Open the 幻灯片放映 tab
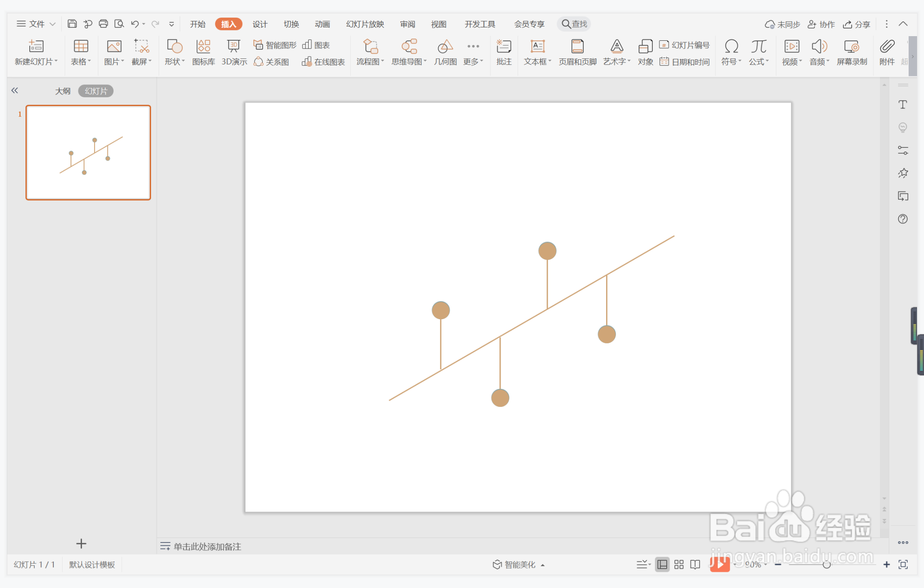The image size is (924, 588). click(x=365, y=24)
